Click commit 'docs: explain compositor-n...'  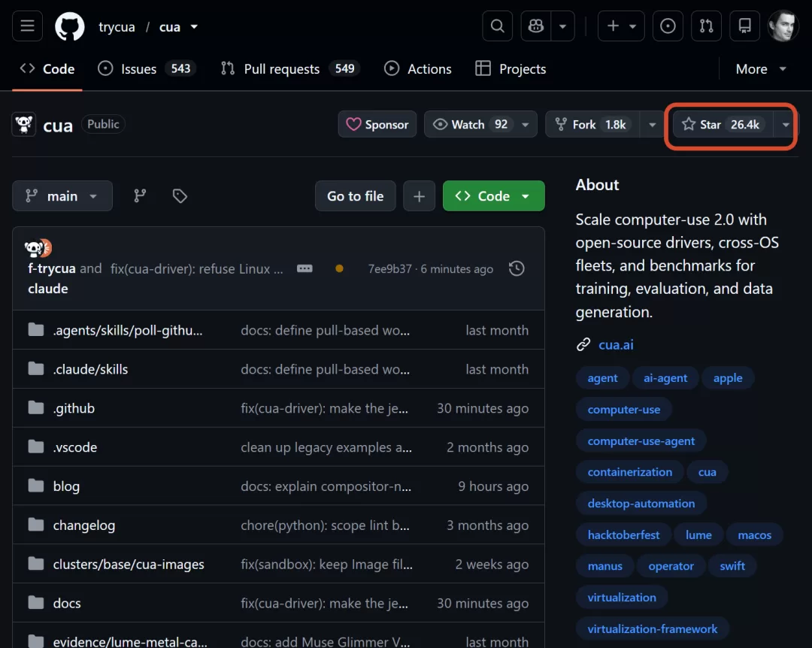pos(326,486)
